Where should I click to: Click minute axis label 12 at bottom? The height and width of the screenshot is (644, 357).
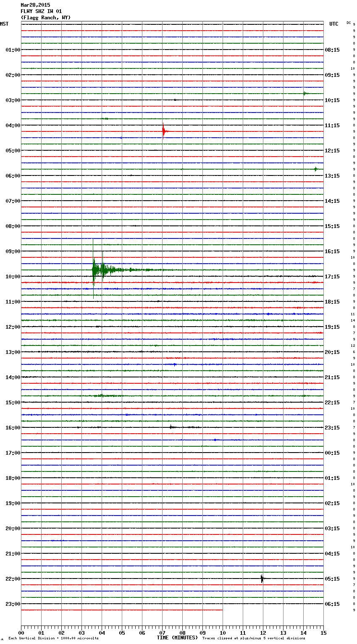pyautogui.click(x=263, y=633)
